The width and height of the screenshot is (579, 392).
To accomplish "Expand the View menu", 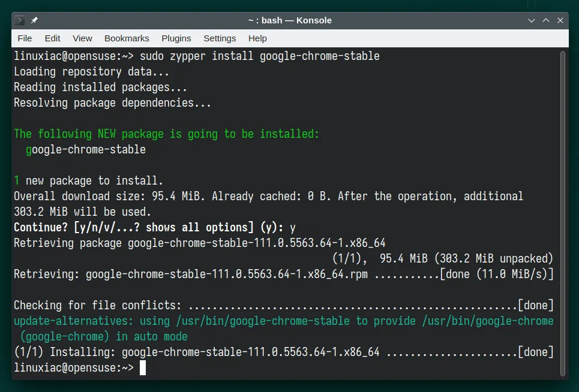I will [82, 38].
